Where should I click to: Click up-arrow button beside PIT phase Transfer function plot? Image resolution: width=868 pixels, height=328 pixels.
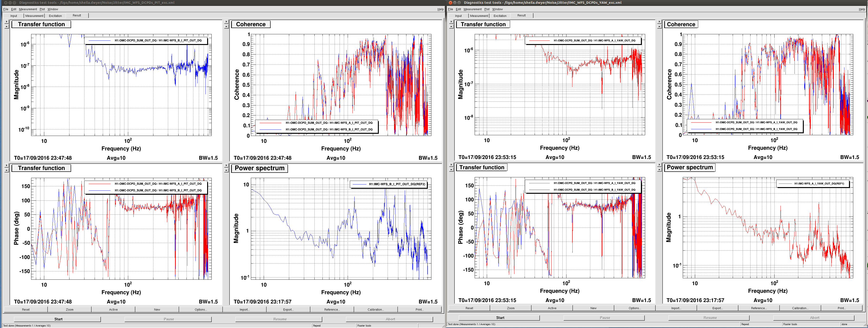6,170
